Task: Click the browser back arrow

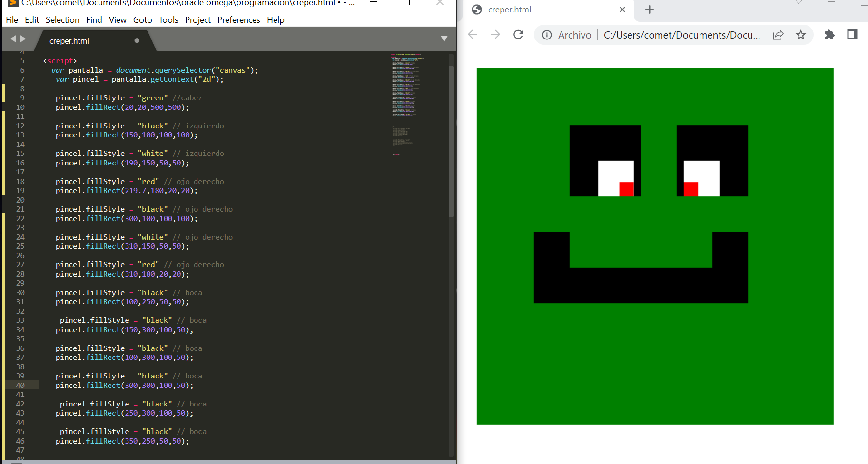Action: pos(473,35)
